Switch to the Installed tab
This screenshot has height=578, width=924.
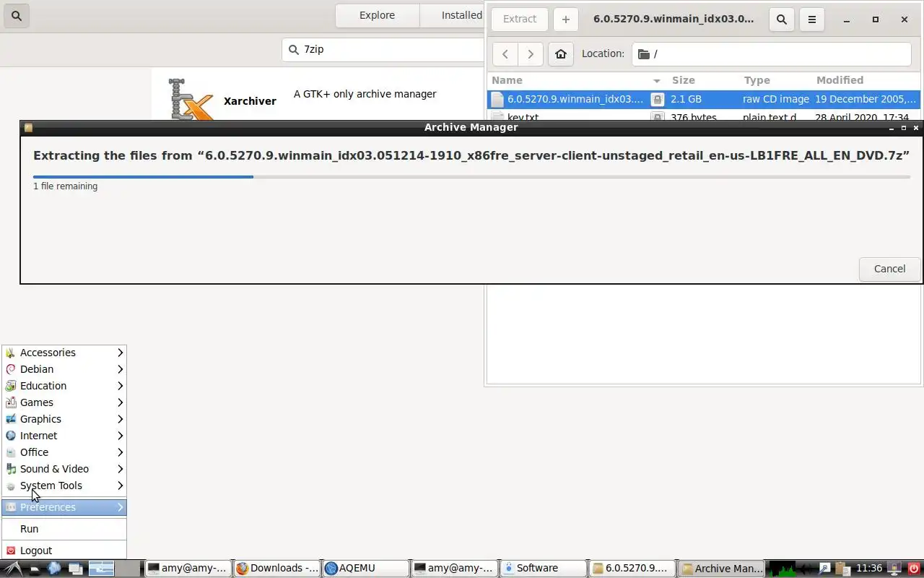pyautogui.click(x=462, y=15)
